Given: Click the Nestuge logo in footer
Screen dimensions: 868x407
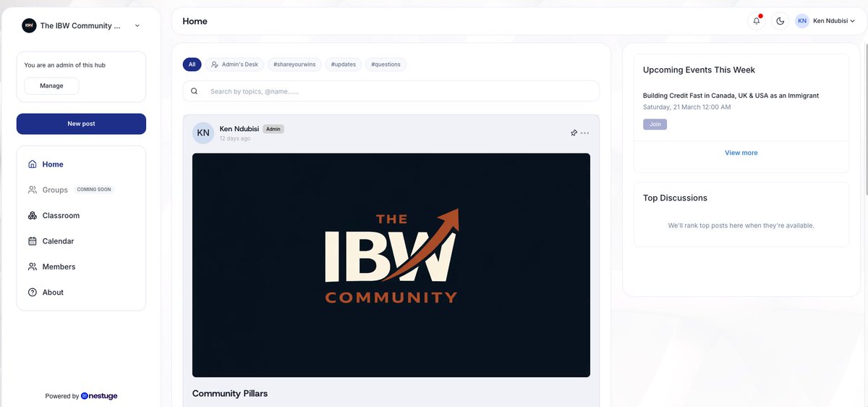Looking at the screenshot, I should click(x=99, y=396).
